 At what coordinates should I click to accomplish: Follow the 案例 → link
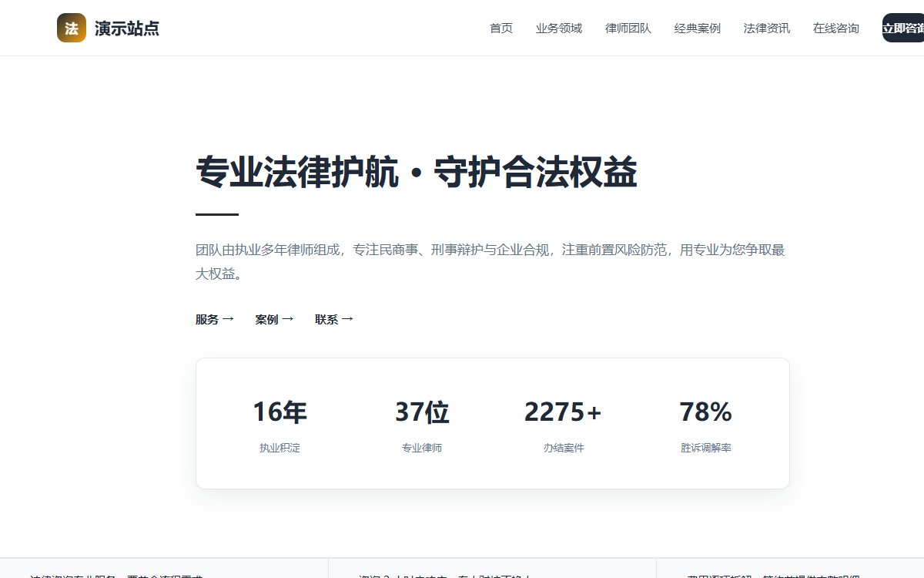[x=275, y=319]
